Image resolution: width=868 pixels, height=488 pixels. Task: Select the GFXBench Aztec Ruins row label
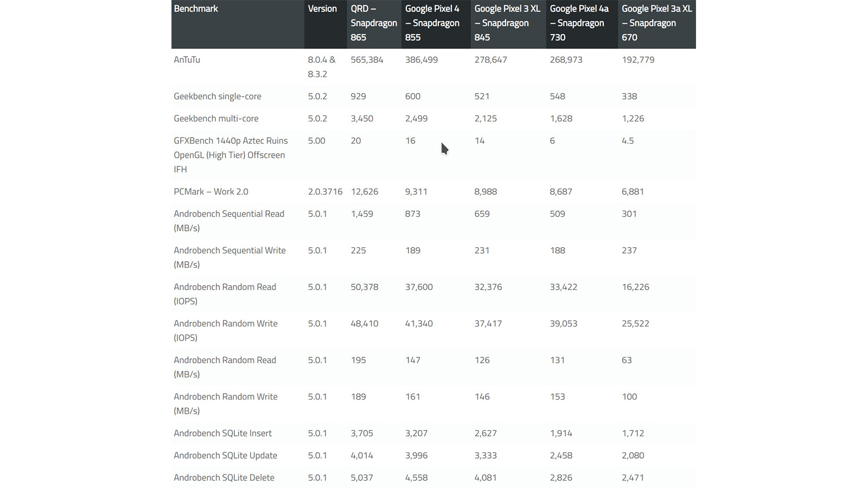(231, 155)
